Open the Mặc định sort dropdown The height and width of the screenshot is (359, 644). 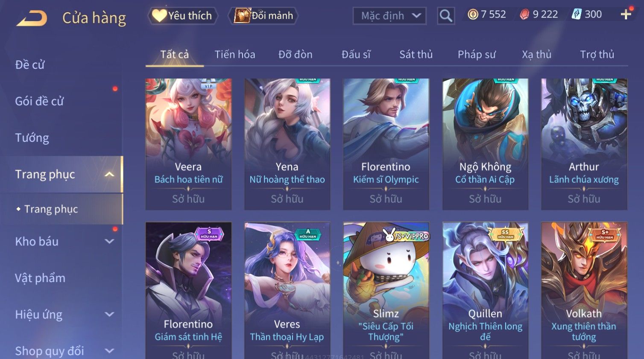[389, 16]
